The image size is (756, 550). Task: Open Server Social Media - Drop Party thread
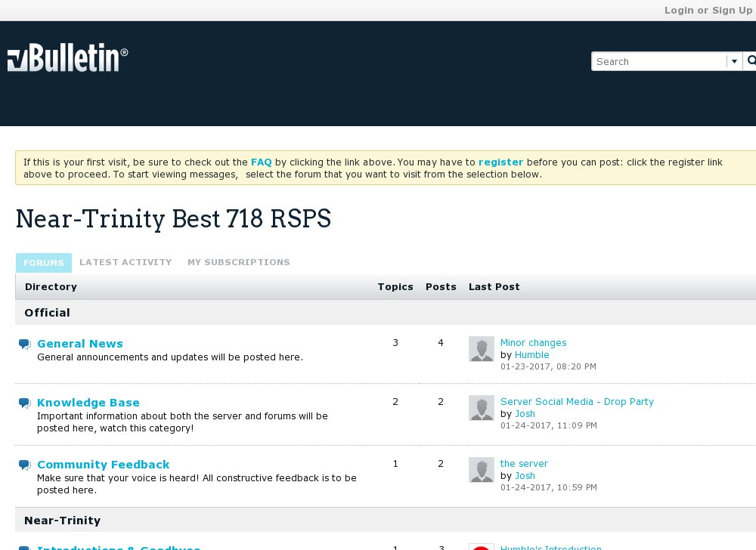pos(577,401)
